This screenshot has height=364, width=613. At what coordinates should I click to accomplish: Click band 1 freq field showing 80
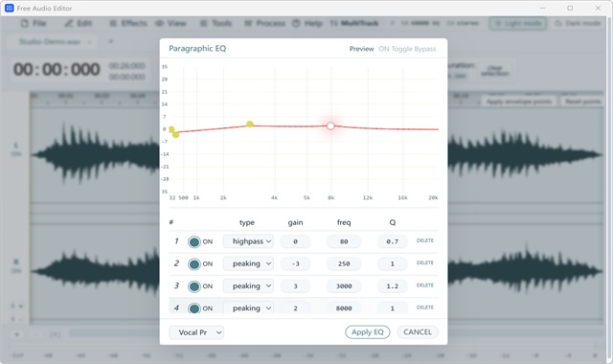(x=344, y=241)
